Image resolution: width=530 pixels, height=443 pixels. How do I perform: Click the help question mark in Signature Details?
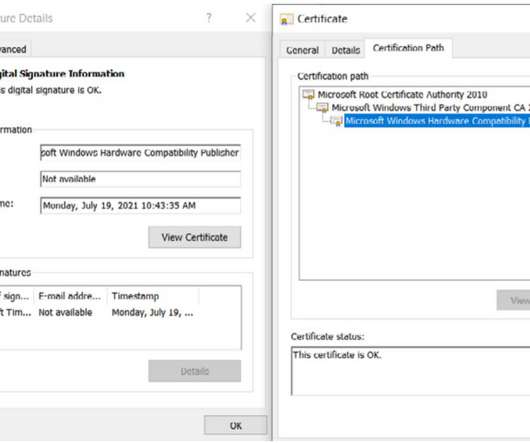coord(209,18)
